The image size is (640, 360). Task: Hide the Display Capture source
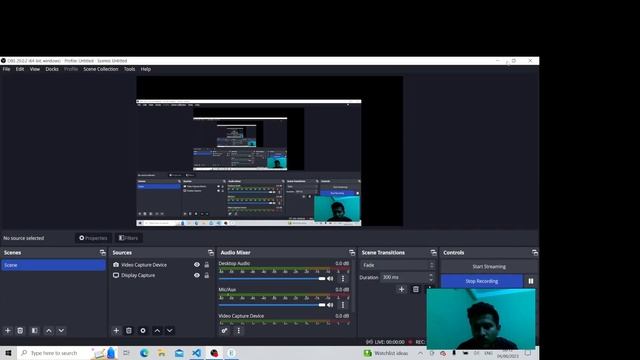[x=197, y=276]
